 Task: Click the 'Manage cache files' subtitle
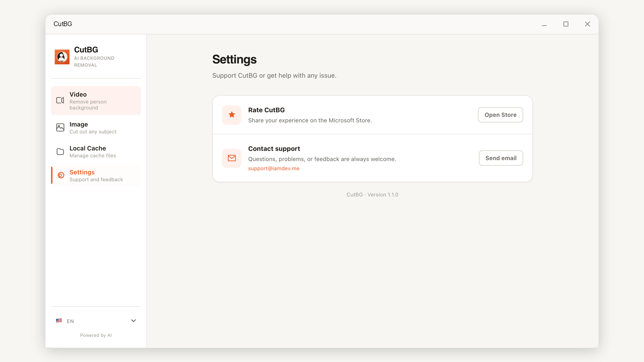93,156
